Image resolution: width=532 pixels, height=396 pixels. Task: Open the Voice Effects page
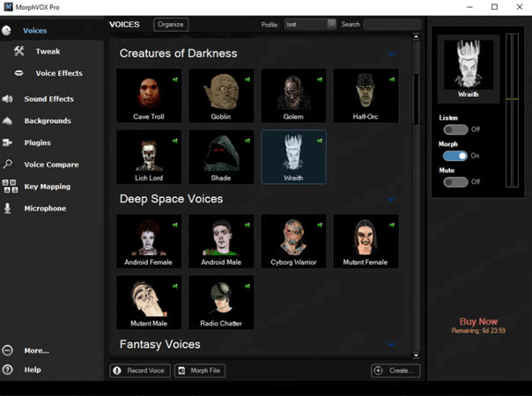click(x=59, y=73)
